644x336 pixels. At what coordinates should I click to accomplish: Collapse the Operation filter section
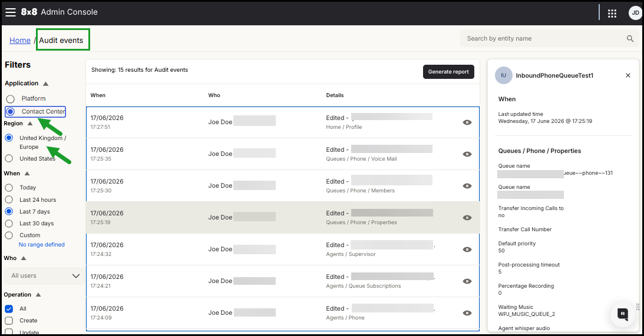click(38, 295)
